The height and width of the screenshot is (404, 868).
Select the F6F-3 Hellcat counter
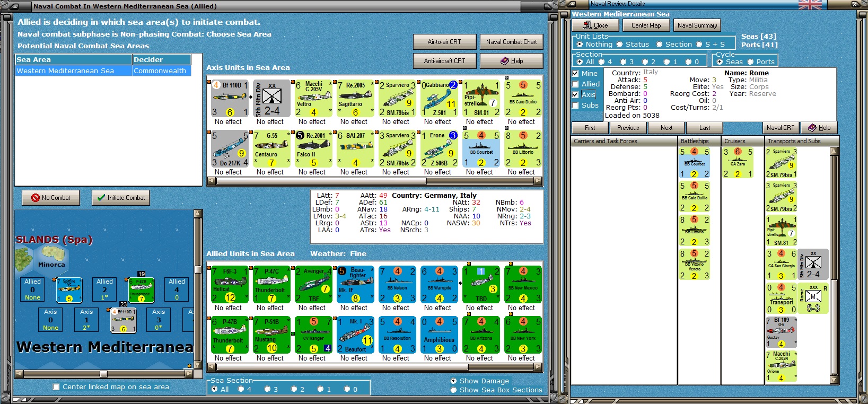[x=230, y=285]
